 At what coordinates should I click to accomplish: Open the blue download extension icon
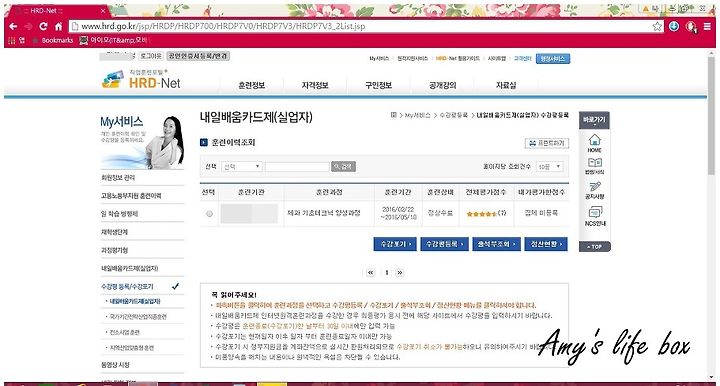[x=674, y=26]
